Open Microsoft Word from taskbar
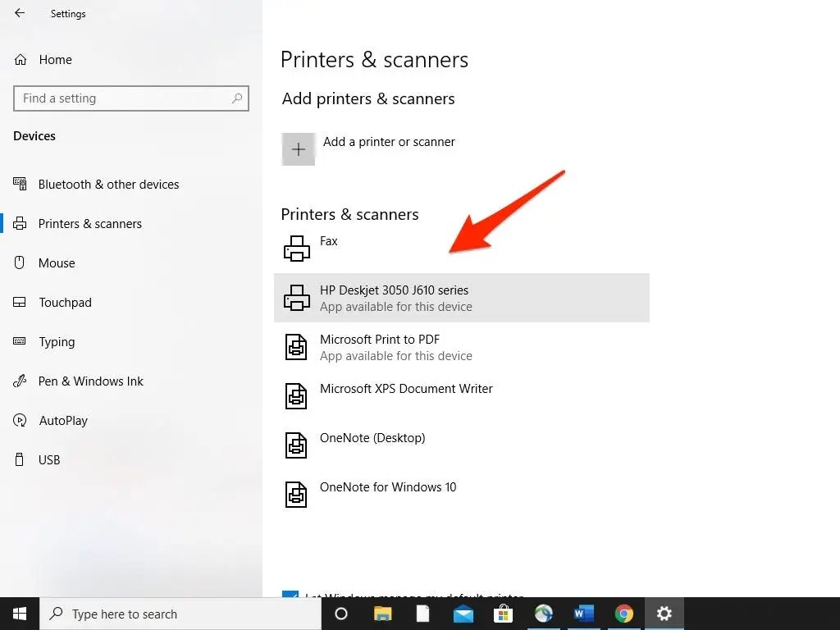The image size is (840, 630). [583, 614]
